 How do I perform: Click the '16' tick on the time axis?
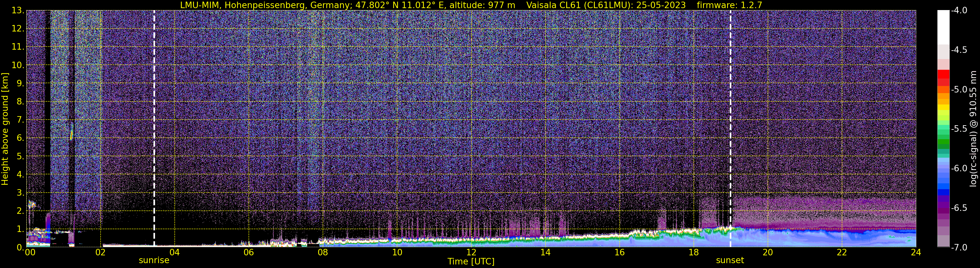click(619, 252)
